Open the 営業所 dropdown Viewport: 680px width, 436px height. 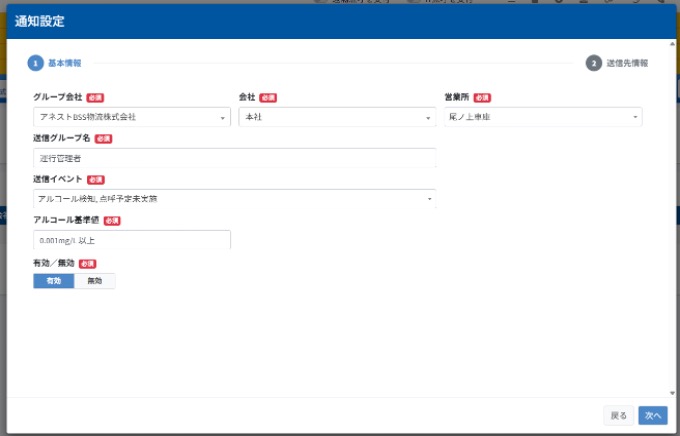[x=542, y=117]
